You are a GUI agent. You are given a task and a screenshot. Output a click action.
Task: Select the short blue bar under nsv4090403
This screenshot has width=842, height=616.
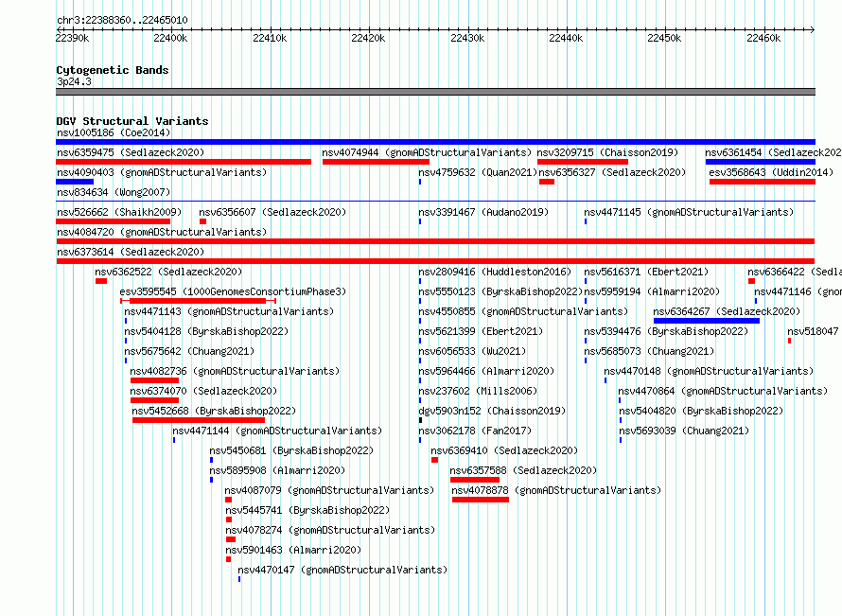click(75, 182)
